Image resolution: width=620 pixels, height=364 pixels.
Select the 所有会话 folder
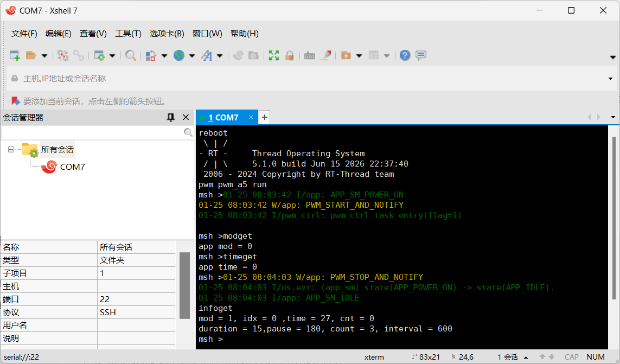[x=57, y=150]
